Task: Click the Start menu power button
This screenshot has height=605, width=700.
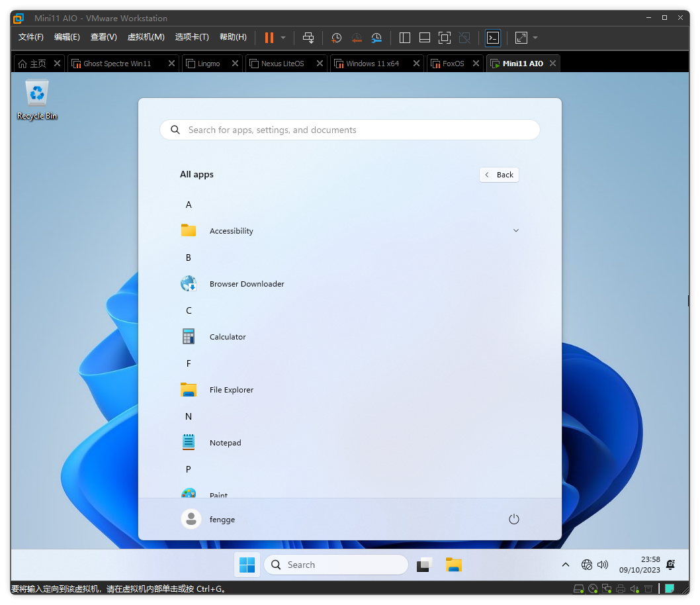Action: click(x=514, y=519)
